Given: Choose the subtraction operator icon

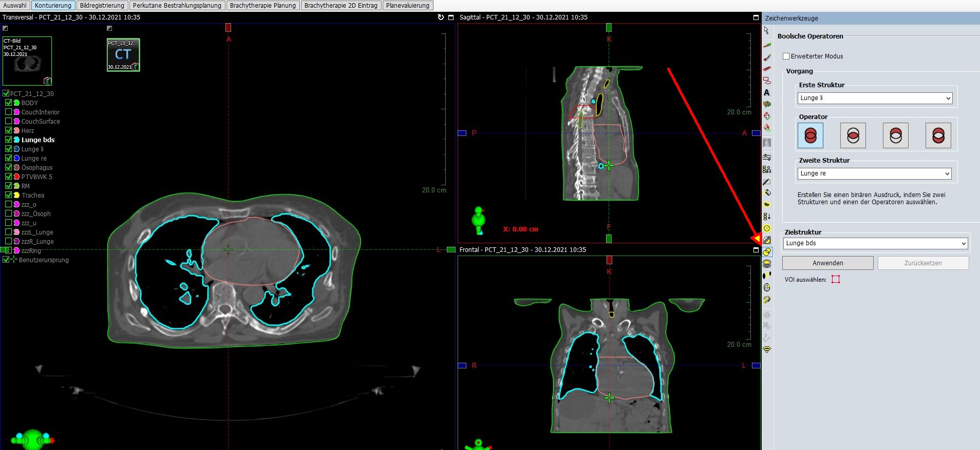Looking at the screenshot, I should coord(895,135).
